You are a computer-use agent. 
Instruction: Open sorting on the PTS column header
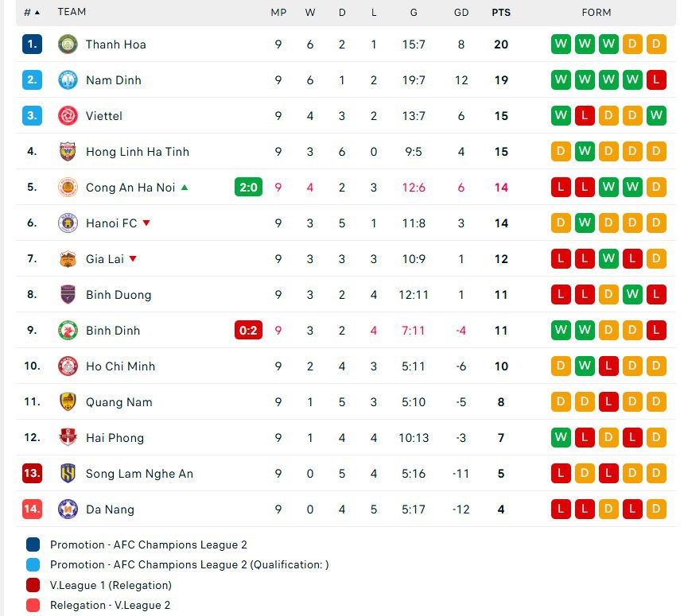pos(501,12)
